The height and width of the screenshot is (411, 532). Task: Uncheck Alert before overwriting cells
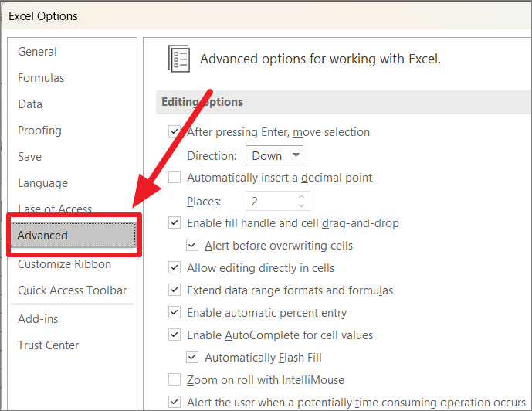192,246
